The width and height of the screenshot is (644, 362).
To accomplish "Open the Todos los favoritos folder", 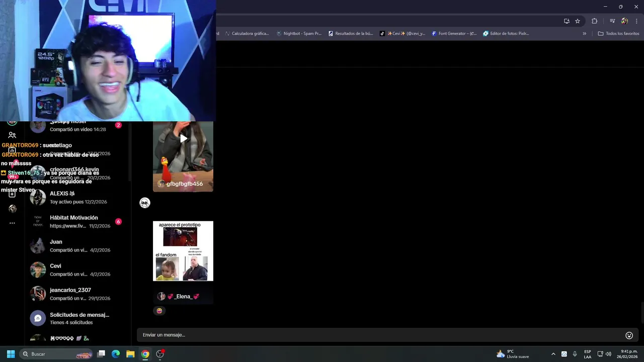I will click(x=618, y=34).
